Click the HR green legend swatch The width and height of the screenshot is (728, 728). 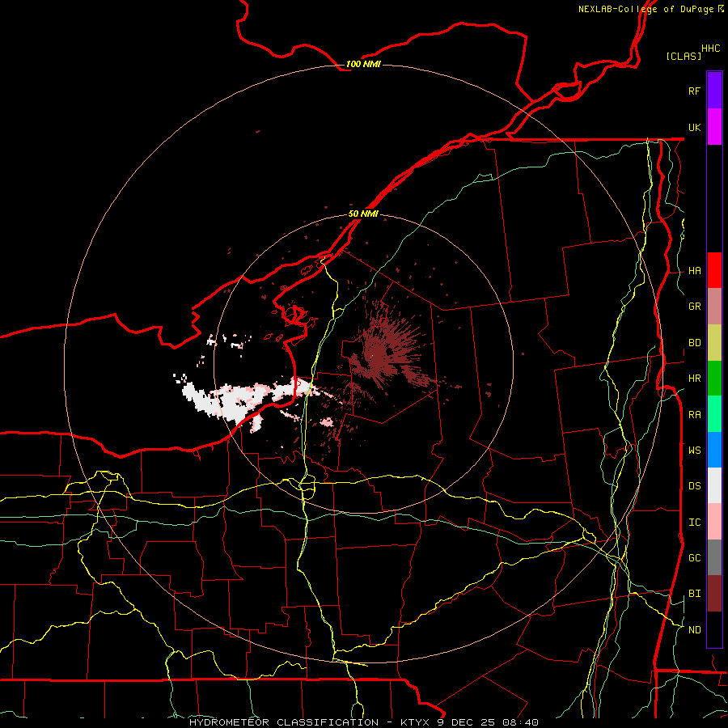point(714,379)
